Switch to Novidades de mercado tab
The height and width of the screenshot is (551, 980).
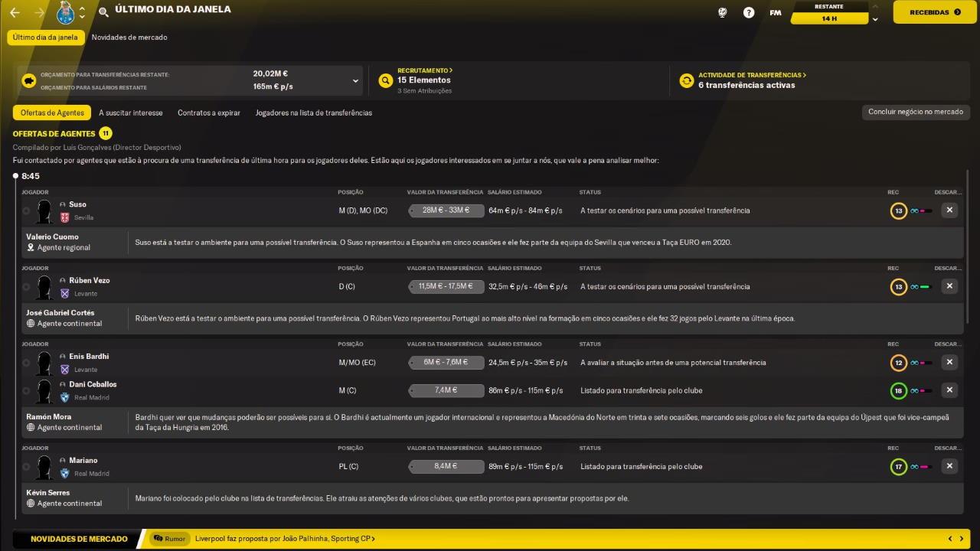pos(129,37)
